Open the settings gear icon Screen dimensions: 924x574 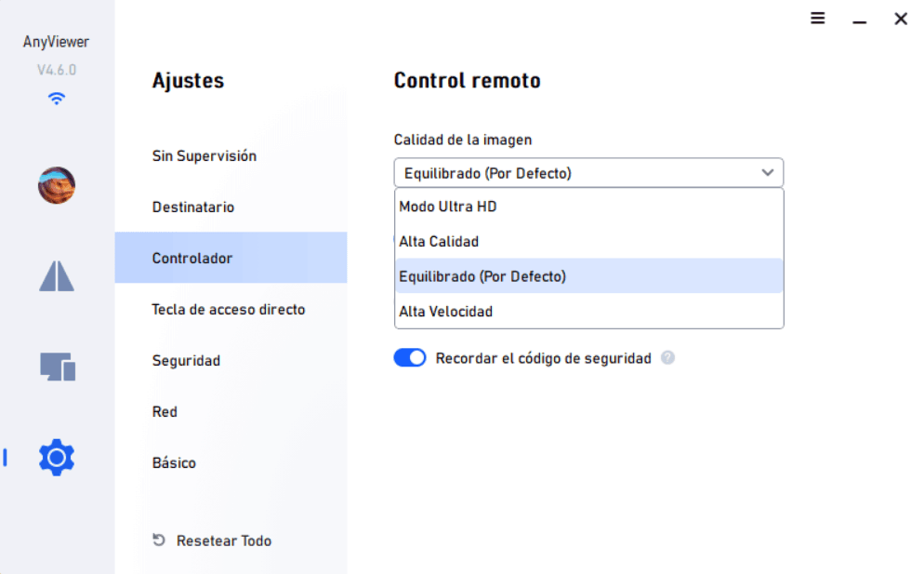point(57,457)
